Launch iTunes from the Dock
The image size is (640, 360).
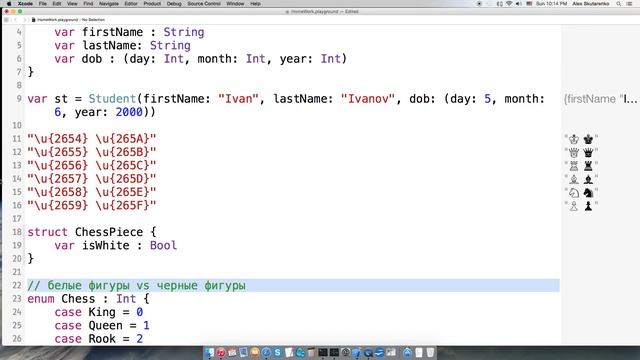[x=221, y=353]
